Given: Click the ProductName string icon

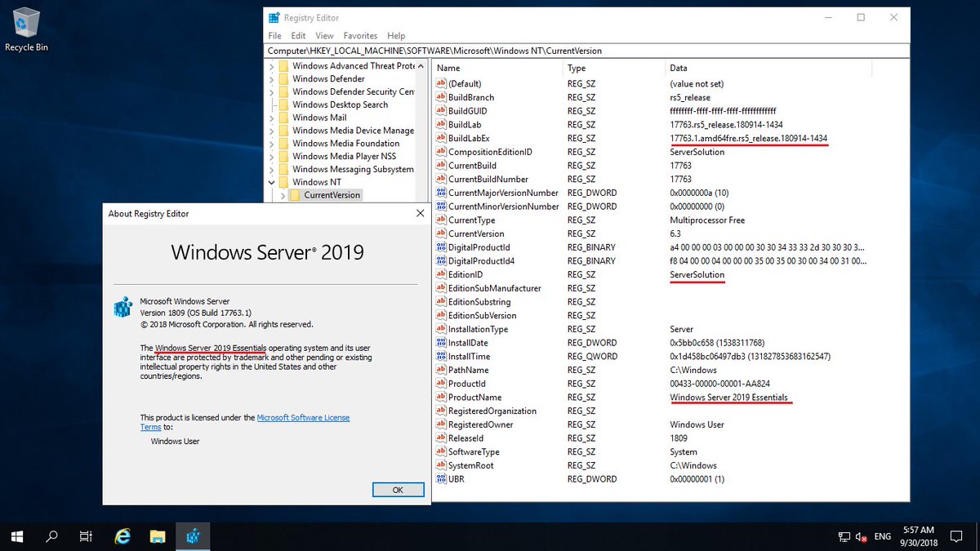Looking at the screenshot, I should click(442, 398).
